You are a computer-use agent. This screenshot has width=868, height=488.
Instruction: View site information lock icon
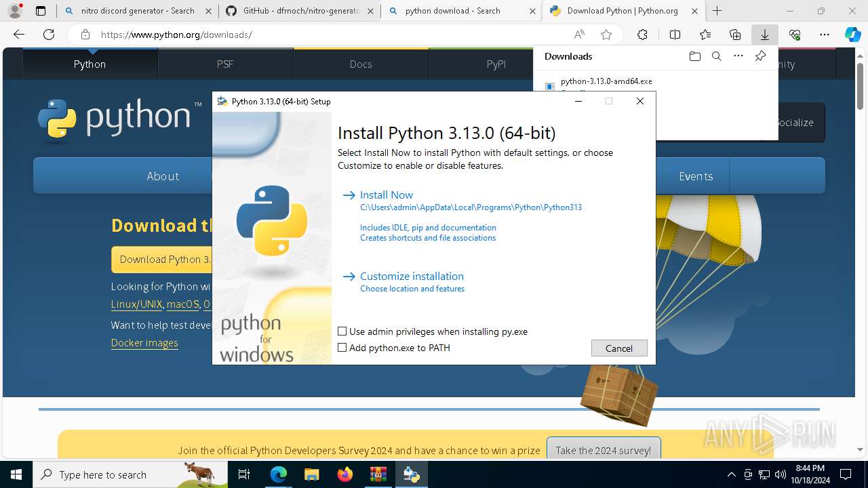point(85,35)
